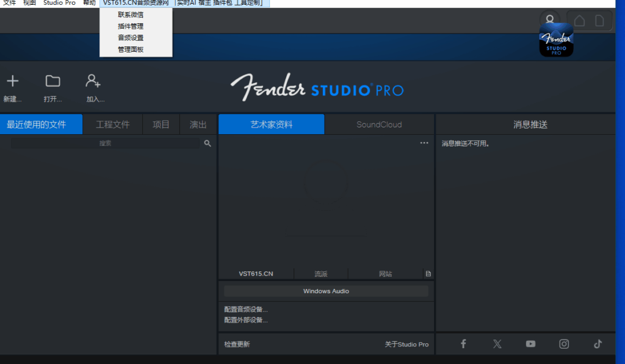The image size is (625, 364).
Task: Open the artist panel overflow menu
Action: click(424, 143)
